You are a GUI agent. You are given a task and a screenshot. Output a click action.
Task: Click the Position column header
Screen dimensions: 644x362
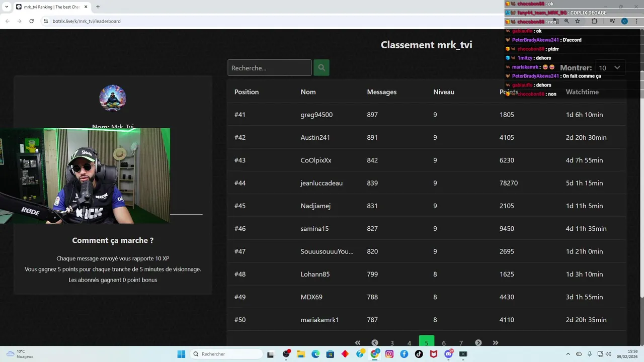tap(247, 92)
